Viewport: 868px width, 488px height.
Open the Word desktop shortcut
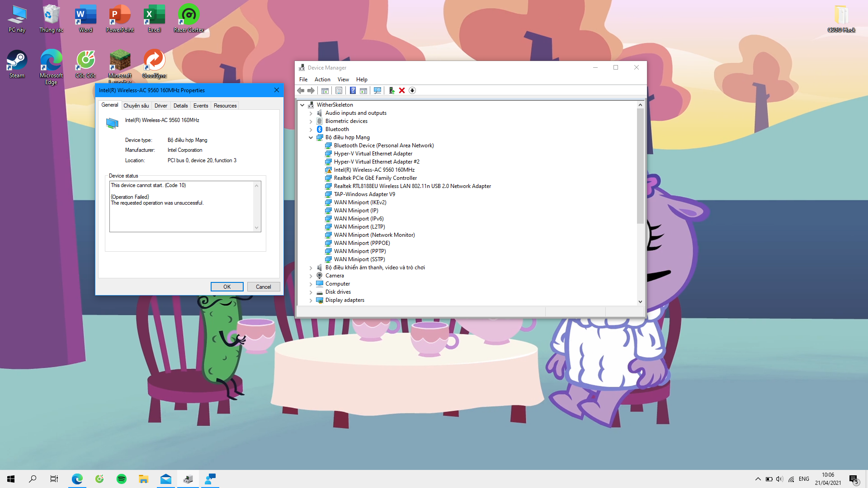86,19
